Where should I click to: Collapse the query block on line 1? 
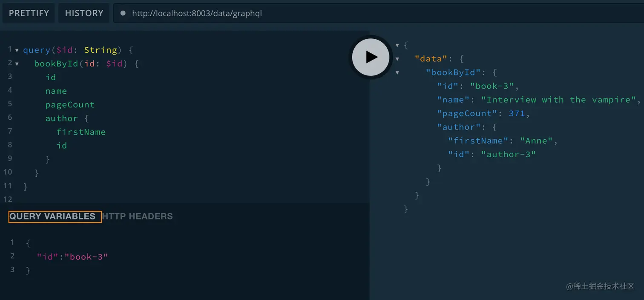point(17,50)
